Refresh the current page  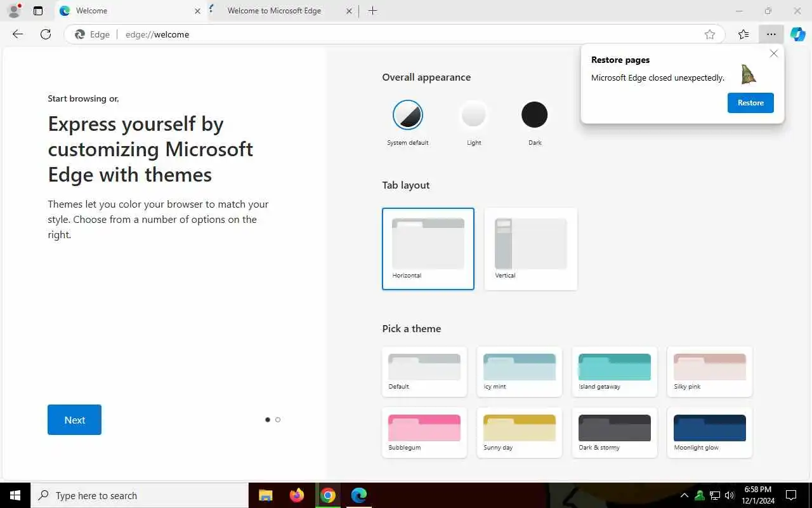pos(46,34)
